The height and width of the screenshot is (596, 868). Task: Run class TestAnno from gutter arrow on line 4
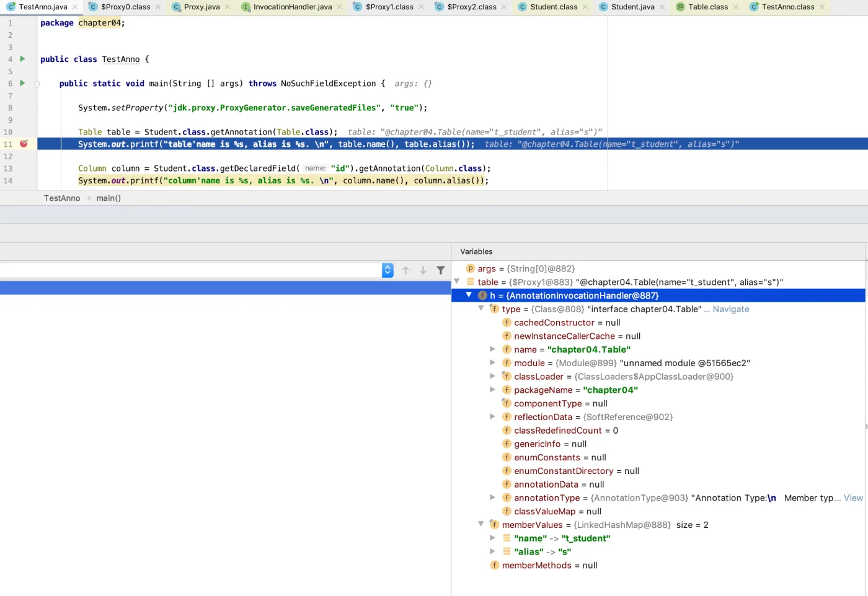pos(22,59)
